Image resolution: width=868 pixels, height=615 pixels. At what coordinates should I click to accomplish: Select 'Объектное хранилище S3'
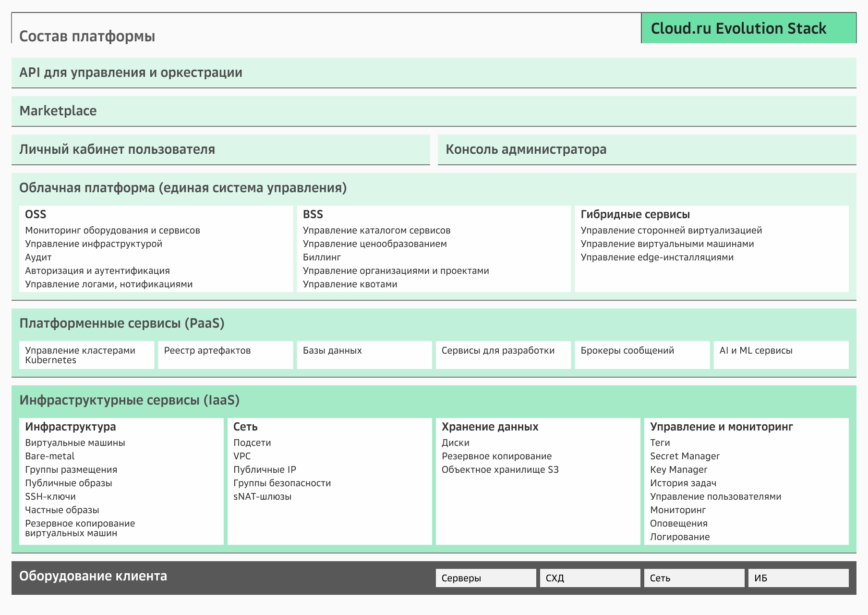[x=500, y=470]
